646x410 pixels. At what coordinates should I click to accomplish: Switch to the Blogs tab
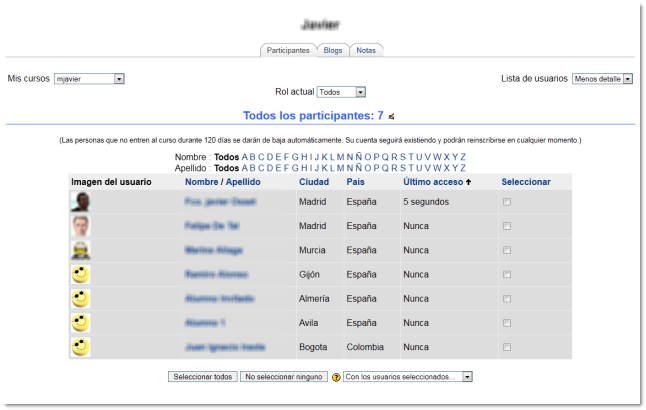(x=333, y=50)
